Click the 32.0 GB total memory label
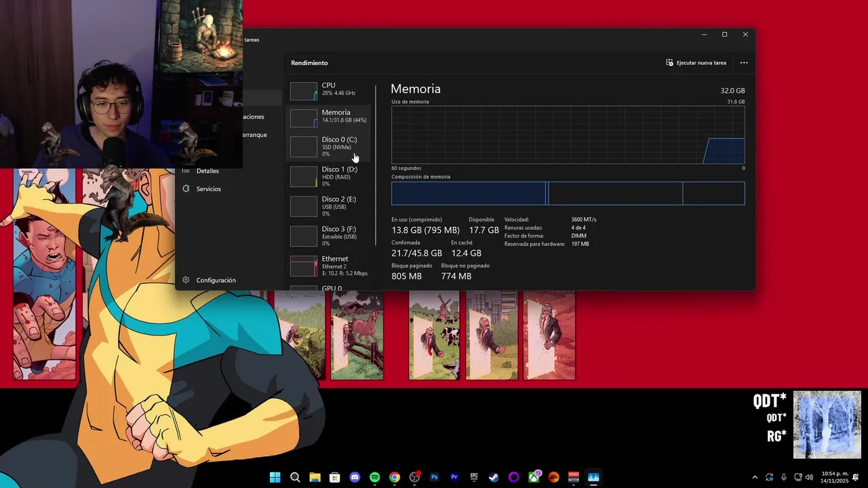 732,91
